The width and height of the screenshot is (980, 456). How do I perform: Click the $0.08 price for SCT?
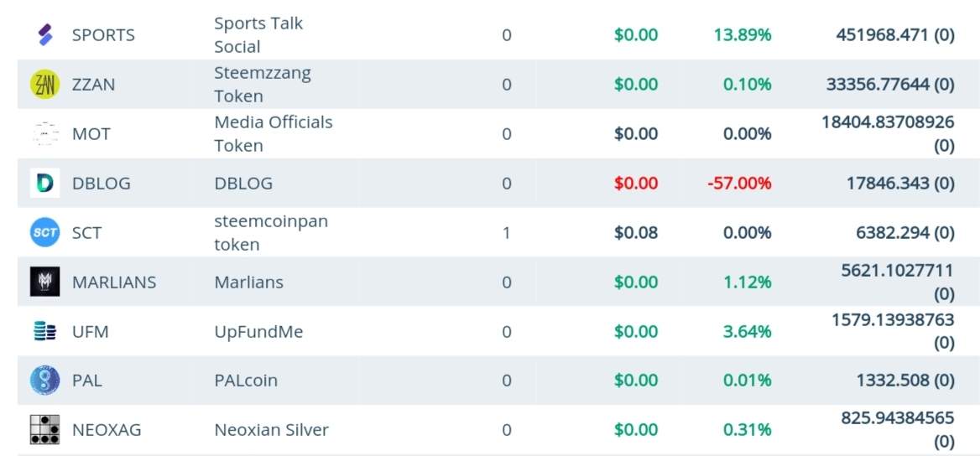point(636,232)
